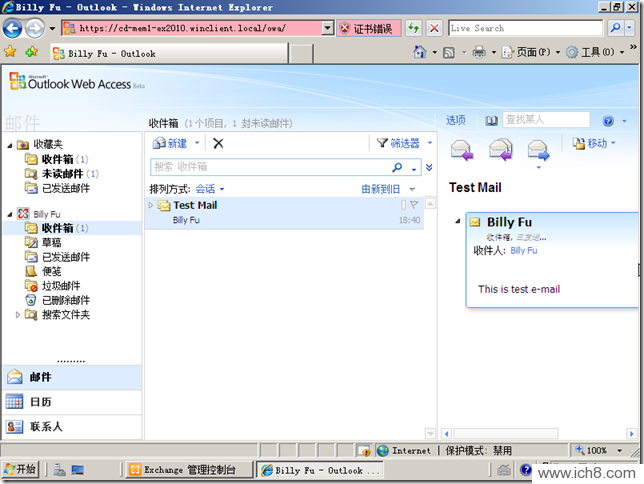This screenshot has width=644, height=484.
Task: Click the certificate error shield button
Action: [x=368, y=28]
